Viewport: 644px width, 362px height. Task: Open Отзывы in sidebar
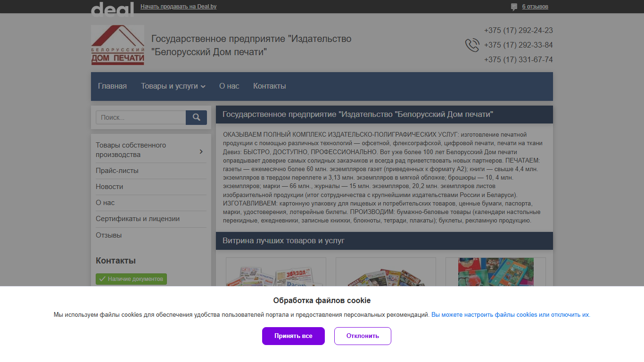coord(108,235)
